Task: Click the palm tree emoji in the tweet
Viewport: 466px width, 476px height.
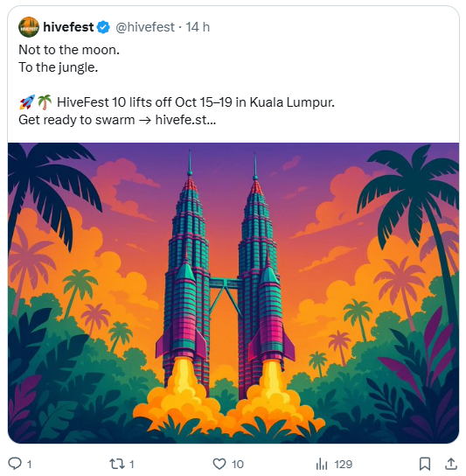Action: 45,102
